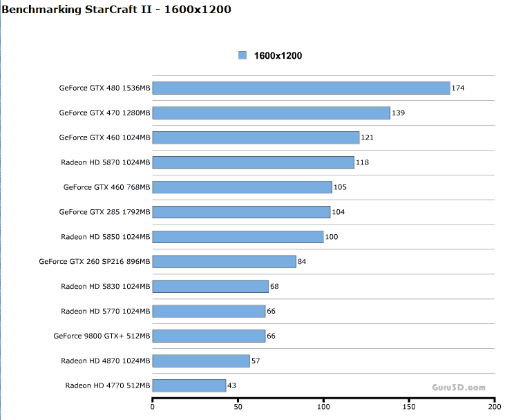The image size is (514, 420).
Task: Click the label Radeon HD 4770 512MB
Action: 108,385
